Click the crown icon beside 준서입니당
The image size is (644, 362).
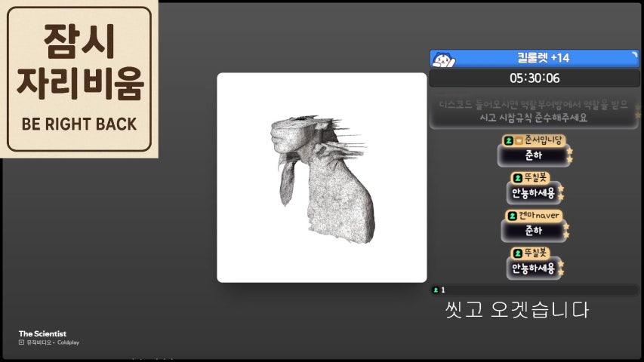[x=519, y=141]
